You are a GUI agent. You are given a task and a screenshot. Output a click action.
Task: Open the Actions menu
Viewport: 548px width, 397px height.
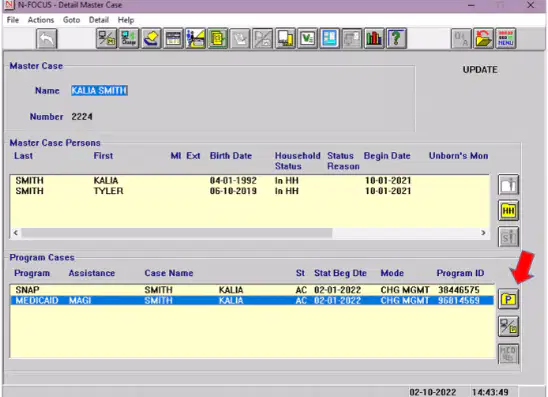point(41,20)
